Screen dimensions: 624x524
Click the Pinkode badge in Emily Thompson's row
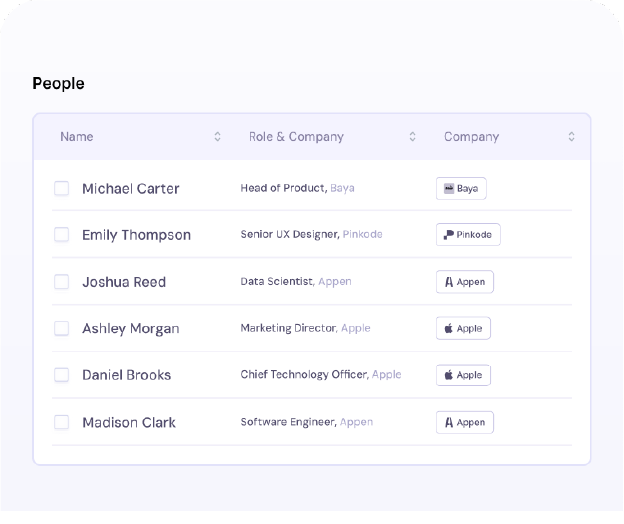click(468, 235)
